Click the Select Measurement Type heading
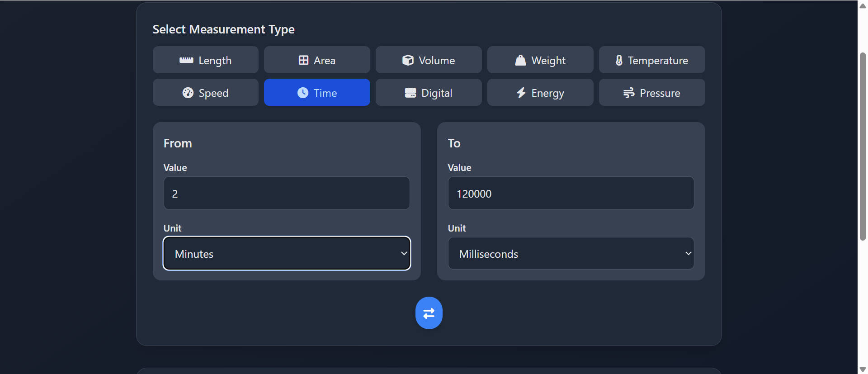This screenshot has height=374, width=868. click(223, 29)
